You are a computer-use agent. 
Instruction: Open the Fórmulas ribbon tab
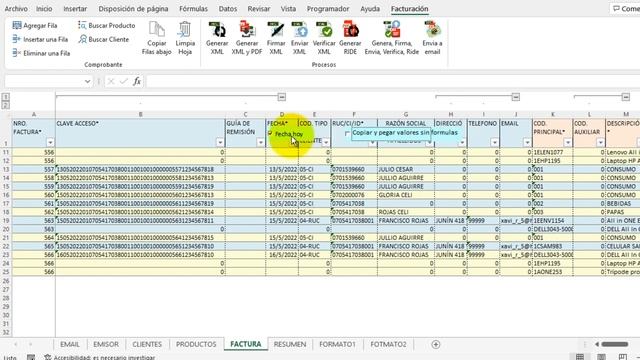tap(193, 9)
